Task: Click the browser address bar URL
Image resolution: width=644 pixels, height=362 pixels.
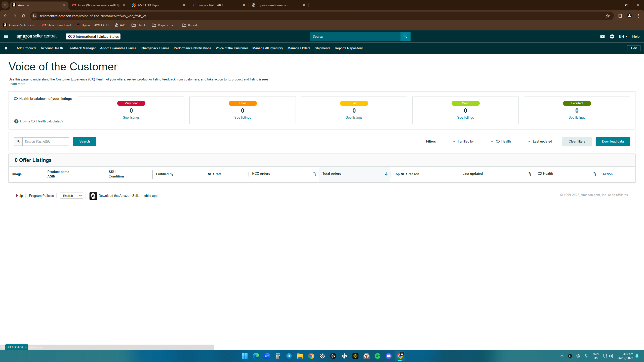Action: click(x=93, y=16)
